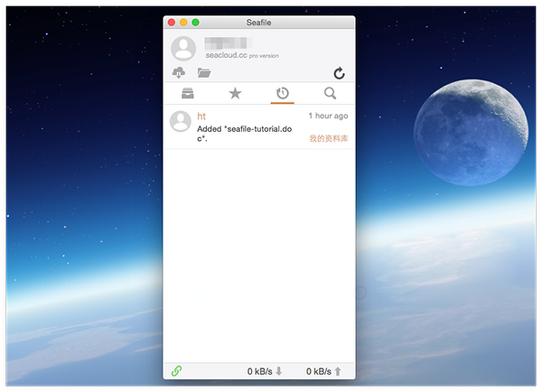Close the Seafile window
This screenshot has width=542, height=392.
pyautogui.click(x=172, y=22)
